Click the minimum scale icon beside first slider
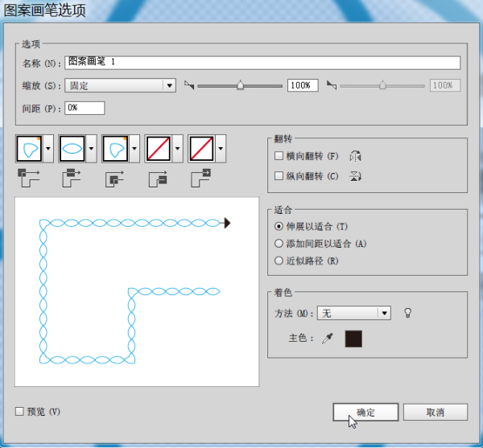 pos(189,85)
